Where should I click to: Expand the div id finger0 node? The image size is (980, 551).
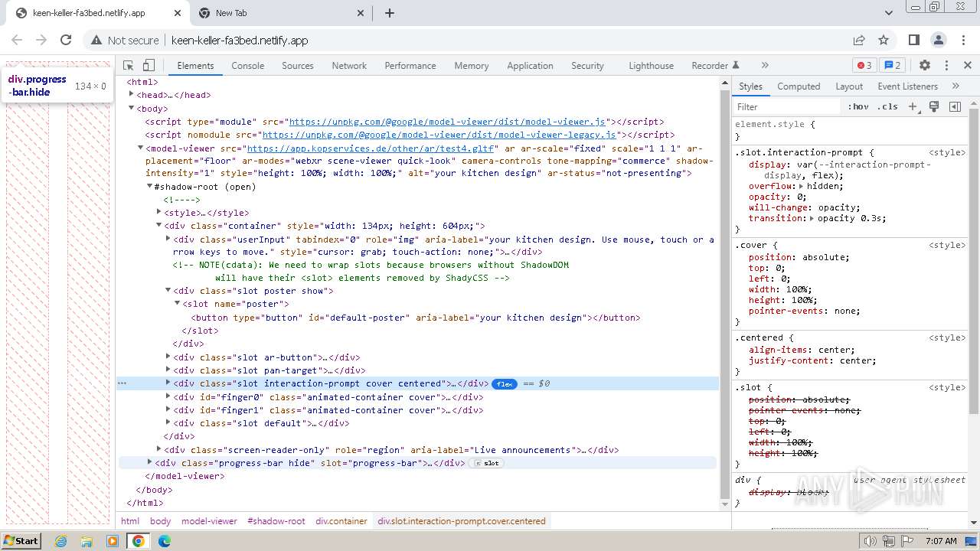pos(168,396)
